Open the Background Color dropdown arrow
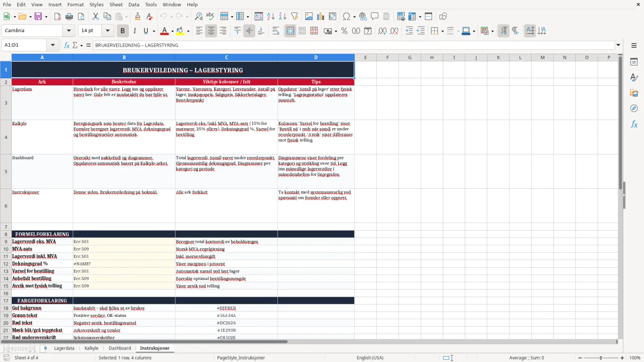The height and width of the screenshot is (362, 644). pos(188,31)
